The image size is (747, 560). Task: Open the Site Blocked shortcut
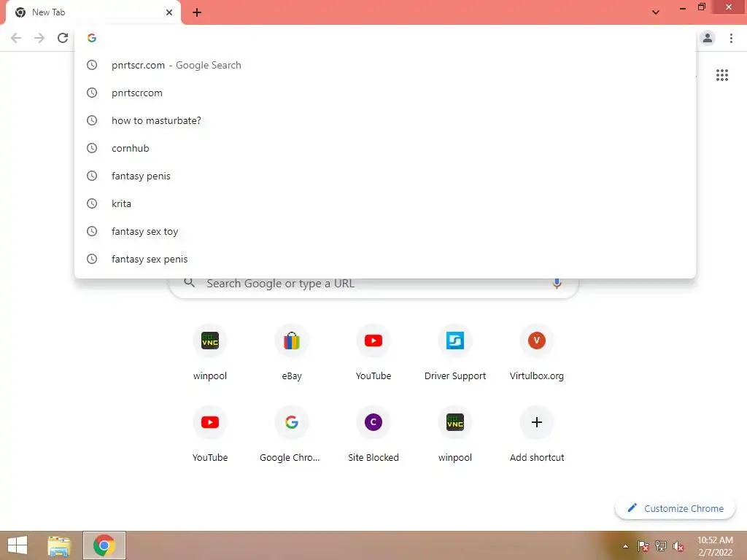373,434
